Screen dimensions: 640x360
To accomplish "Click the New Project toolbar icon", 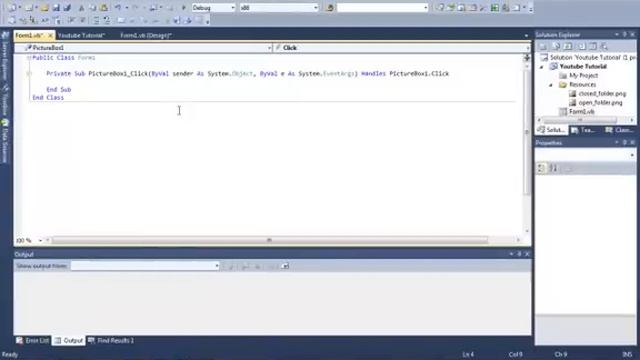I will coord(12,8).
